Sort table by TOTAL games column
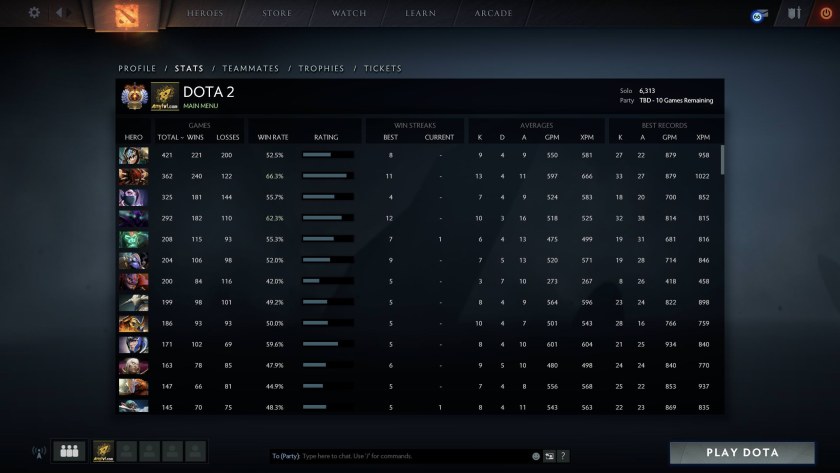This screenshot has width=840, height=473. 168,137
